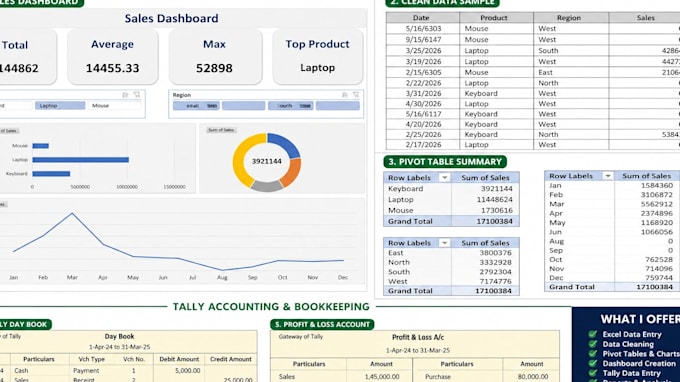
Task: Click Purchase amount 80,000.00 in Profit & Loss
Action: pos(531,377)
